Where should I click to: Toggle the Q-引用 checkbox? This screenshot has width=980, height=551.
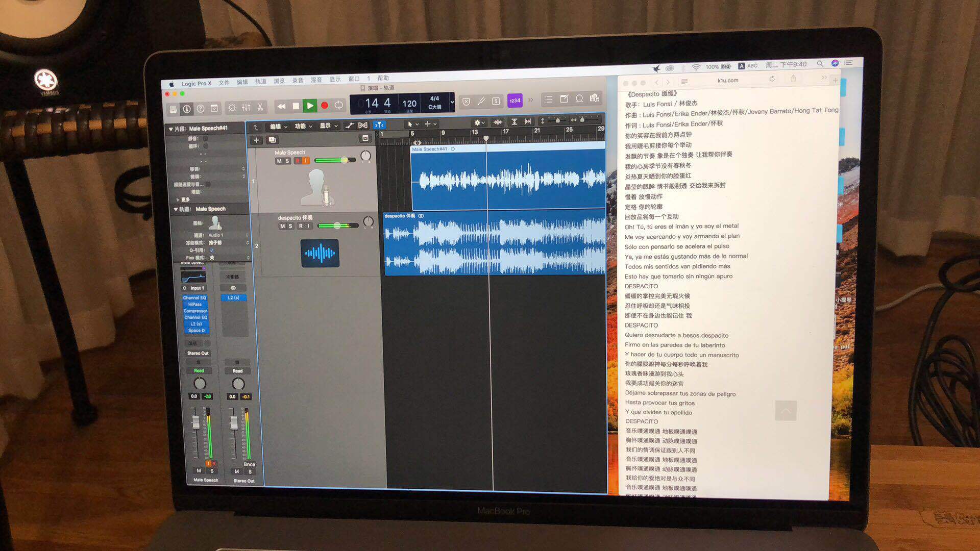click(x=212, y=251)
